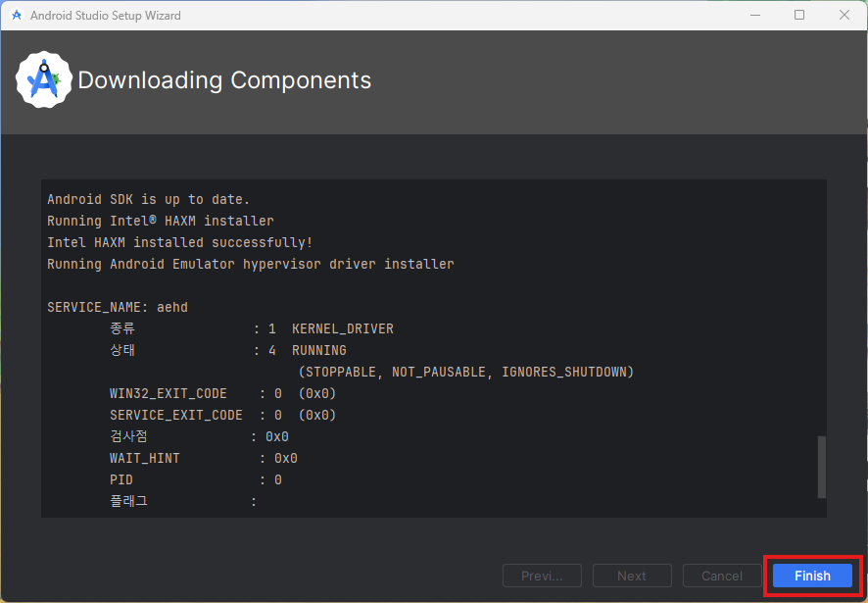Click the disabled Cancel button
868x603 pixels.
point(722,576)
